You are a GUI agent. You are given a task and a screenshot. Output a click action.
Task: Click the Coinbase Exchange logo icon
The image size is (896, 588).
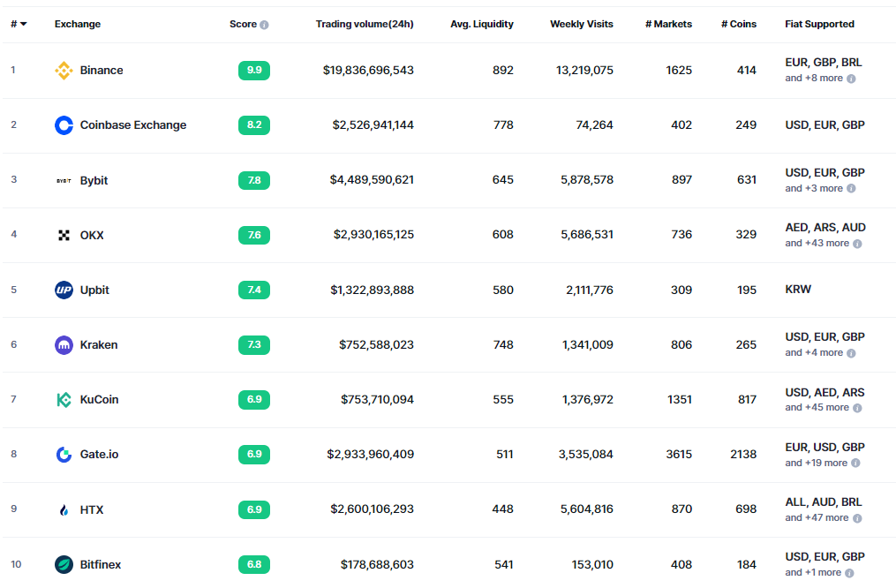pos(64,125)
